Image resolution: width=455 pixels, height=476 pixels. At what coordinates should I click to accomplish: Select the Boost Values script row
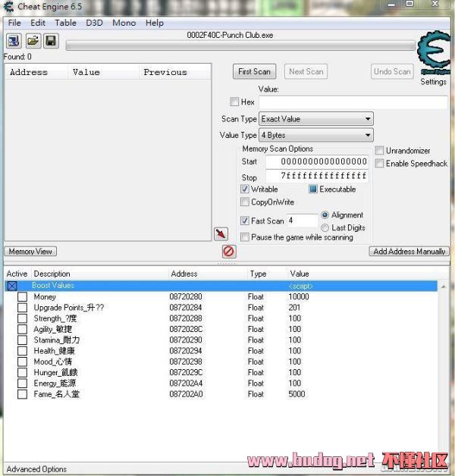click(x=221, y=286)
